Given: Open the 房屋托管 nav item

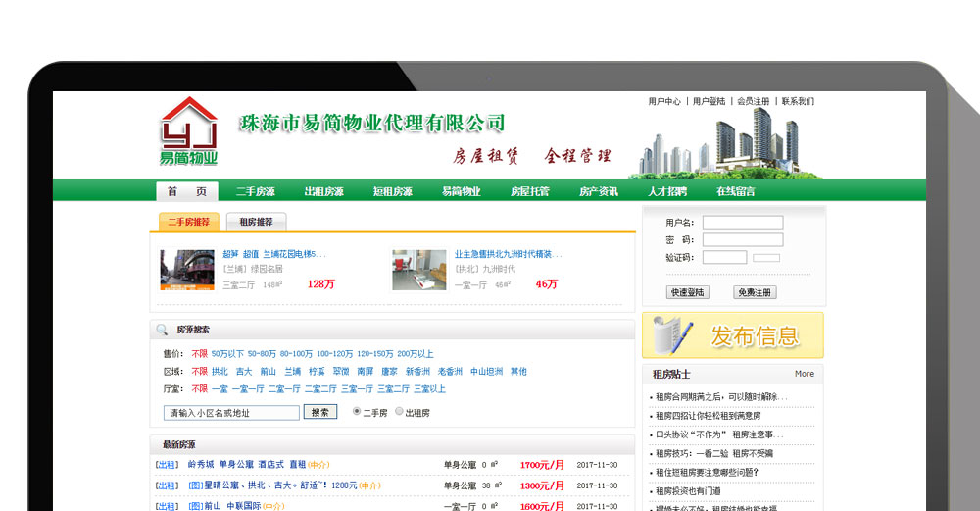Looking at the screenshot, I should (x=530, y=191).
